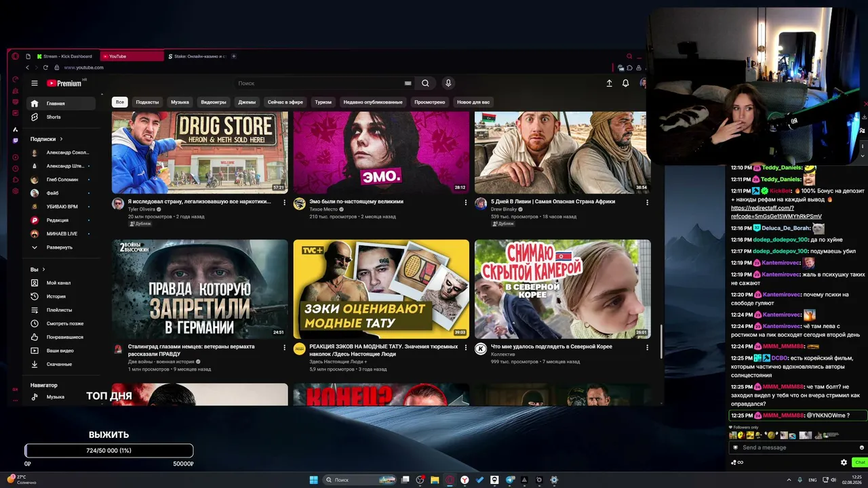Open more options for the Сталинград video
The width and height of the screenshot is (868, 488).
click(x=284, y=347)
